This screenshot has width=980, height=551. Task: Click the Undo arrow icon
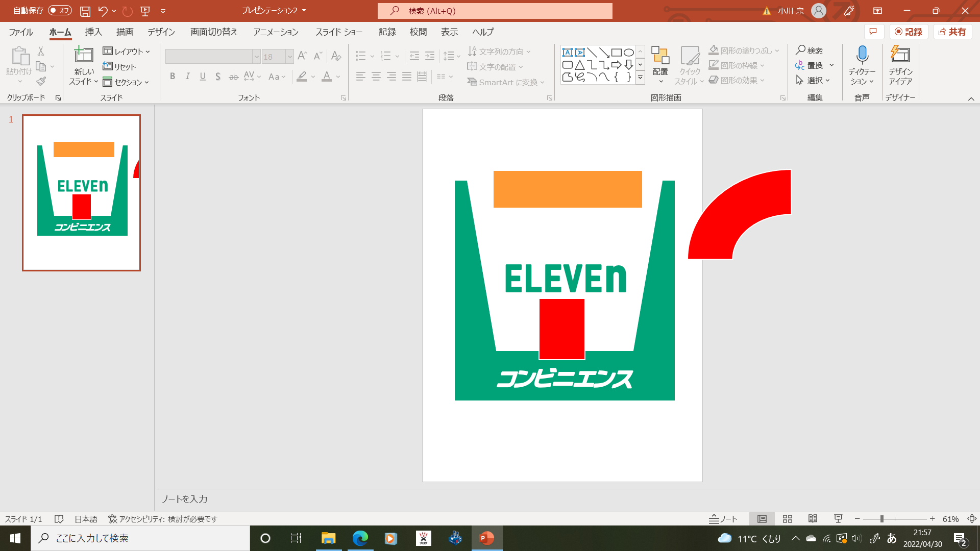tap(103, 11)
